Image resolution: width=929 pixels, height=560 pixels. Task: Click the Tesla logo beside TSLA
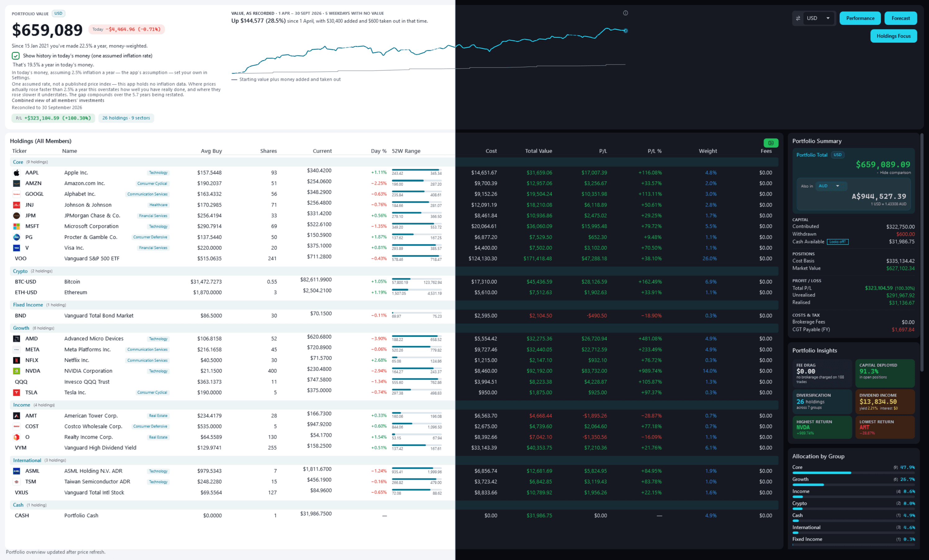click(x=17, y=392)
